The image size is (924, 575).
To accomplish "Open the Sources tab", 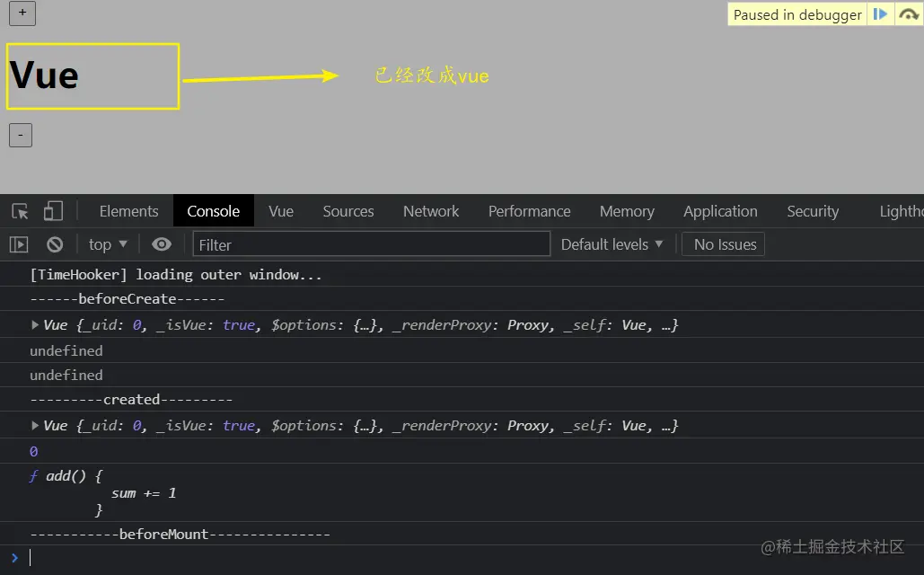I will [x=348, y=211].
